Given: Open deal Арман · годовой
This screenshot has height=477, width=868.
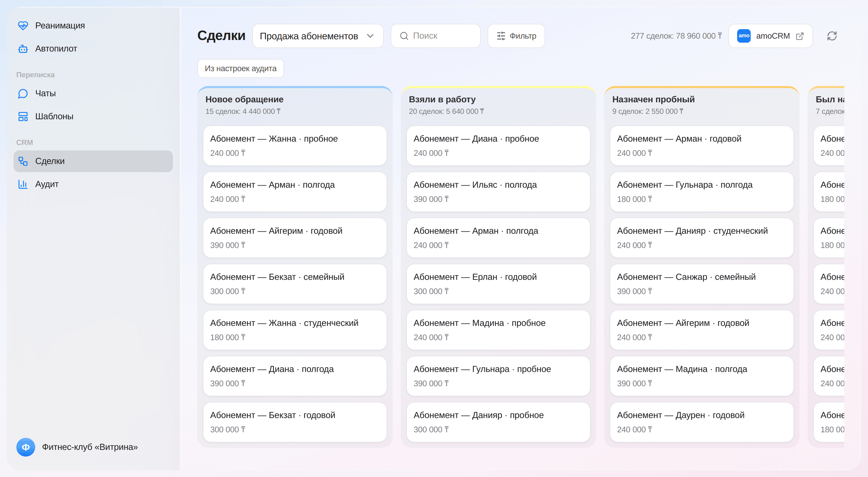Looking at the screenshot, I should [x=702, y=146].
